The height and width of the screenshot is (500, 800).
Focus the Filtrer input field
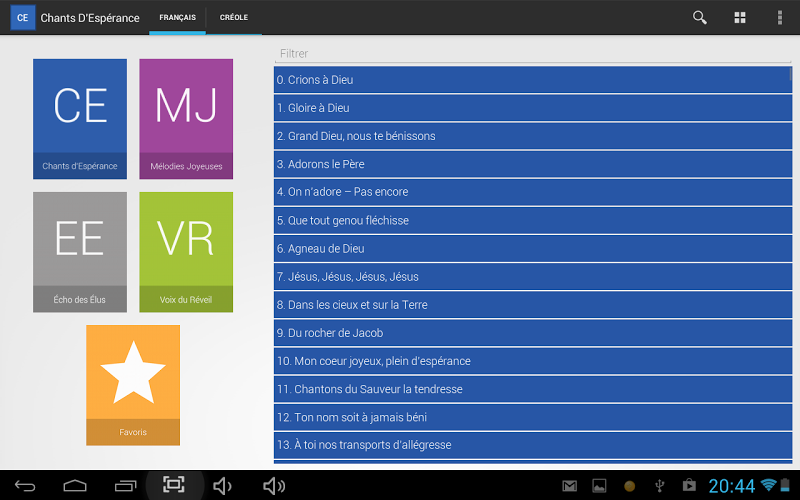[x=533, y=54]
